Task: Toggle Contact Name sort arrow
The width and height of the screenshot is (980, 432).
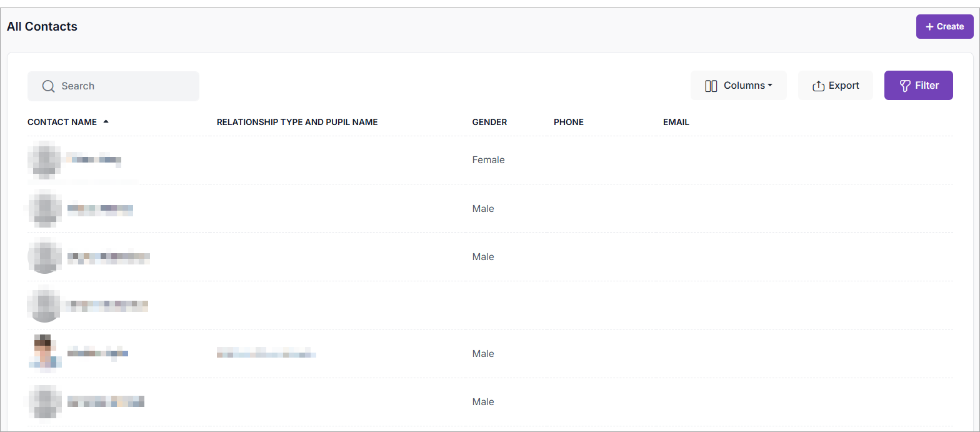Action: click(x=106, y=122)
